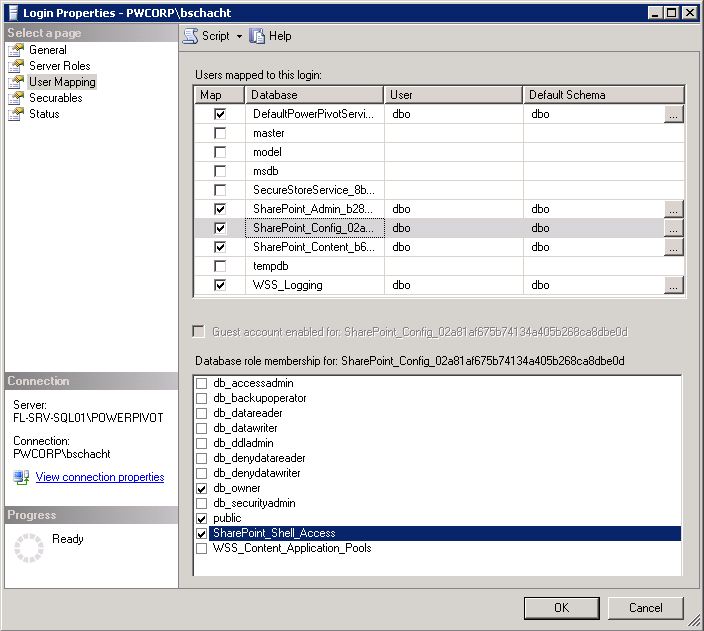The image size is (704, 631).
Task: Click OK to save login properties
Action: (561, 608)
